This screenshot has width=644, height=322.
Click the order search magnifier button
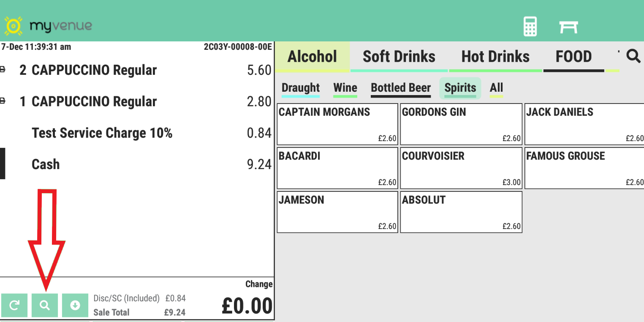click(x=45, y=305)
